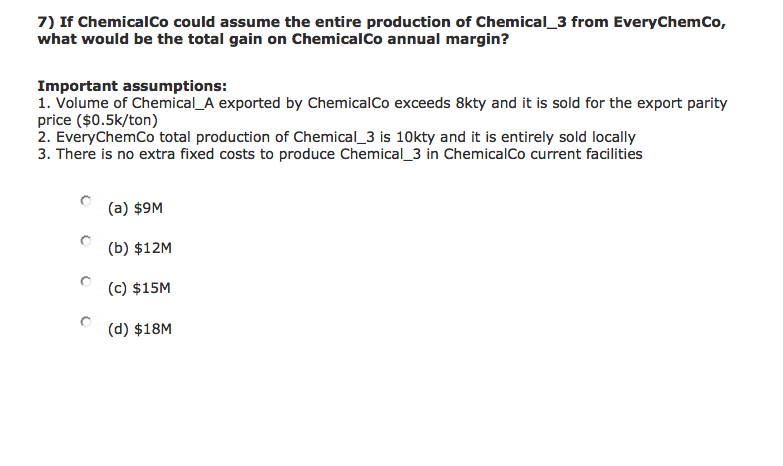
Task: Choose the radio button for option (b)
Action: coord(86,241)
